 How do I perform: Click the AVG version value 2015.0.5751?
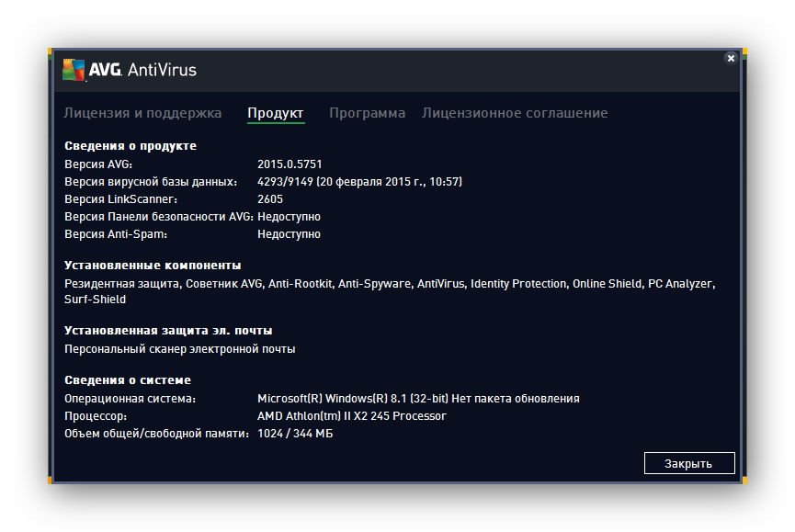point(290,164)
